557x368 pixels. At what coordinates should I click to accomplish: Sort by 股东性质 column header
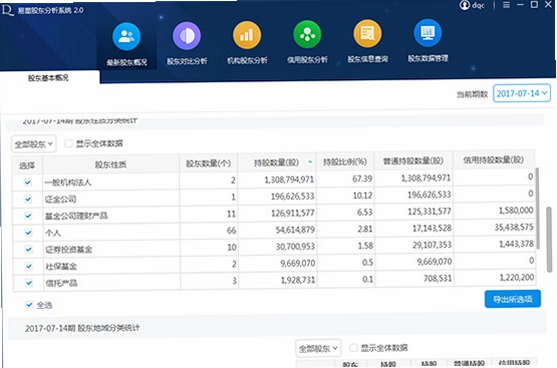click(110, 164)
